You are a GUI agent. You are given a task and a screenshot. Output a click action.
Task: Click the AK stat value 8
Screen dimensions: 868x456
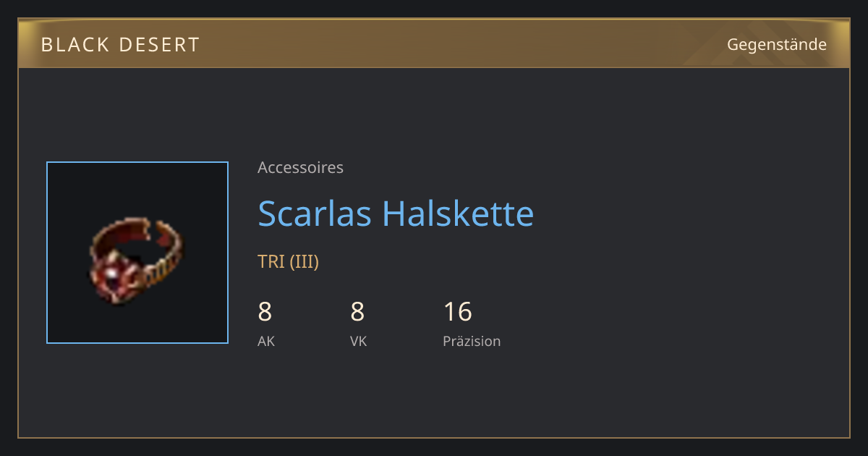click(x=265, y=312)
